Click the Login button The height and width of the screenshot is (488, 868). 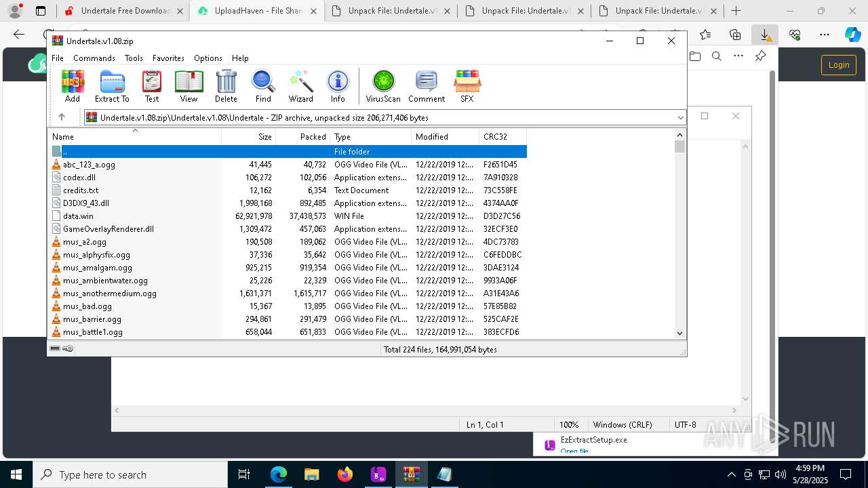838,64
